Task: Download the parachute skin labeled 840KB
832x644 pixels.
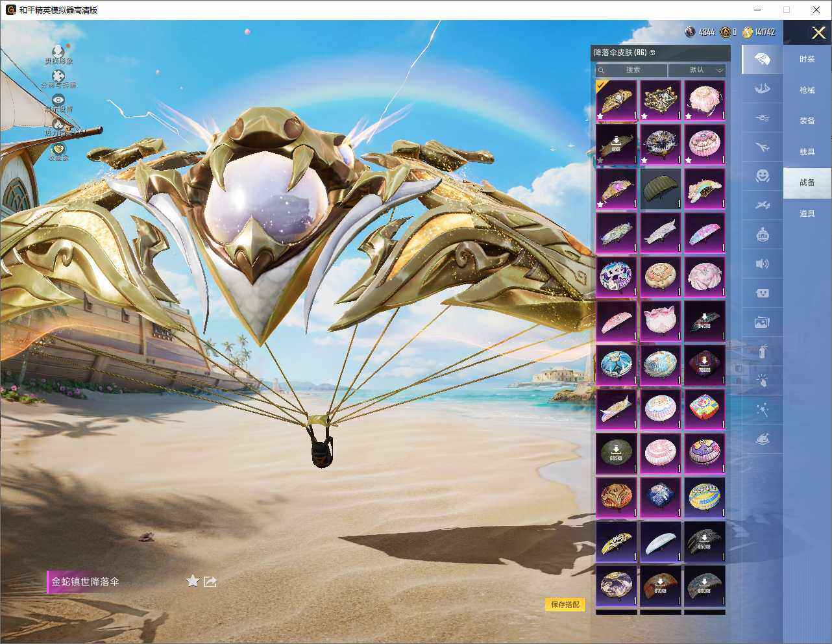Action: point(705,321)
